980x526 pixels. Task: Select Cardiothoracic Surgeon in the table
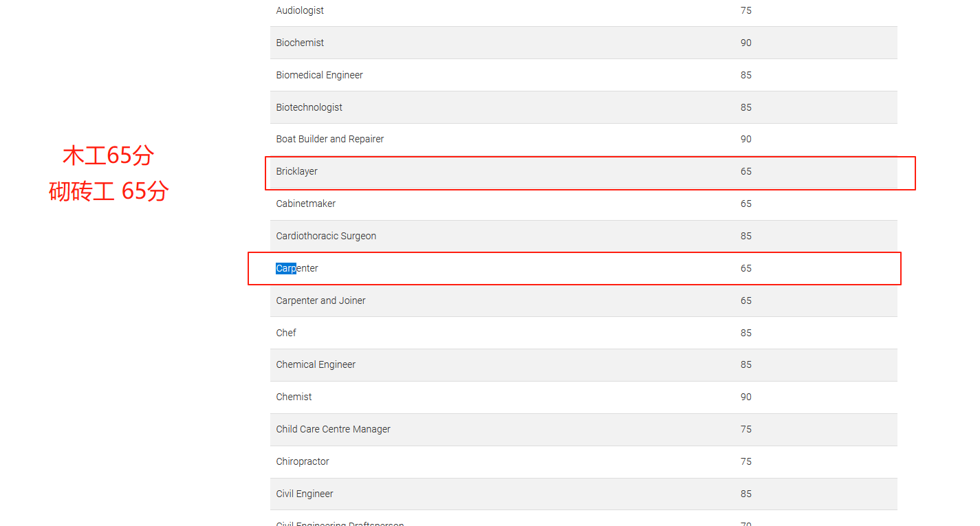click(326, 236)
